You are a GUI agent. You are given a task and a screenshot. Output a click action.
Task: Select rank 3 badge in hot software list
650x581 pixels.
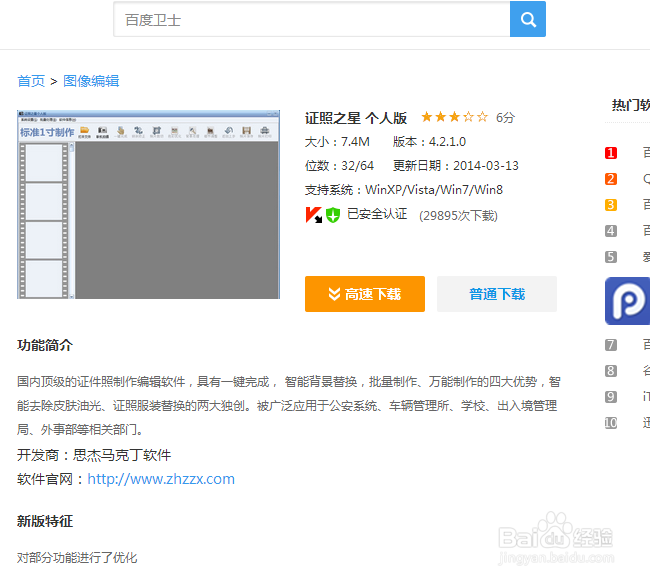point(611,205)
